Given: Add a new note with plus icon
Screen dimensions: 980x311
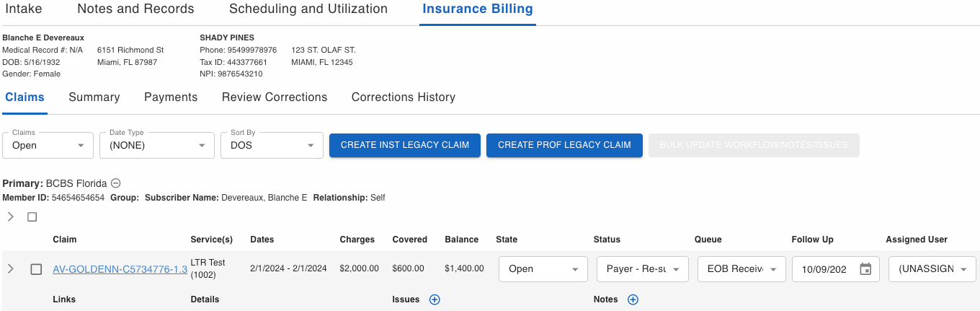Looking at the screenshot, I should [x=633, y=299].
